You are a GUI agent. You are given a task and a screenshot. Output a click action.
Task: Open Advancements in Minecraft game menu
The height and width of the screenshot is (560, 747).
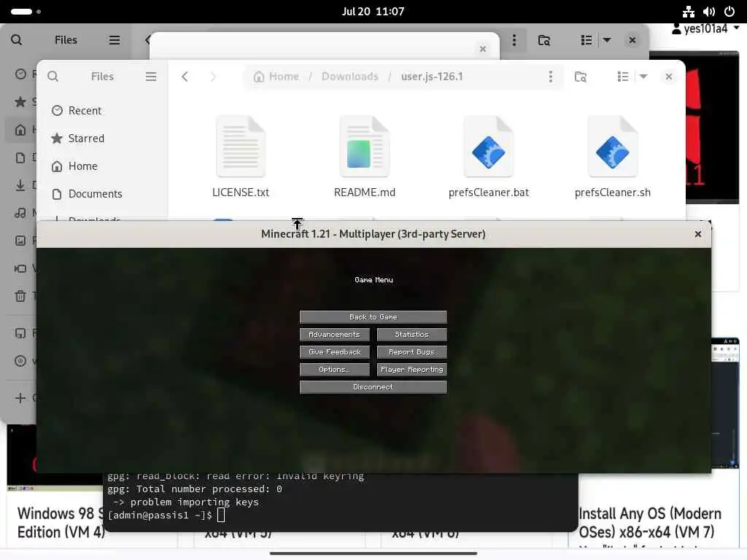(x=334, y=335)
